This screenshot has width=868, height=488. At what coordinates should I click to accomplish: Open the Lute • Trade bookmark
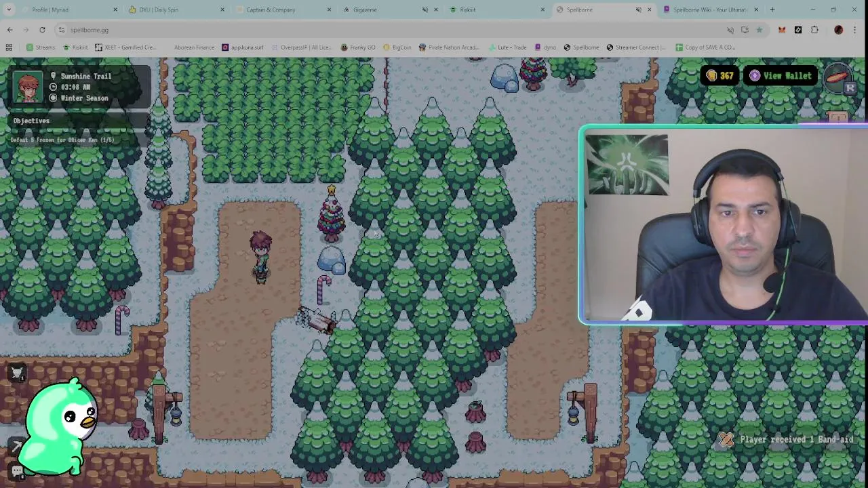tap(507, 47)
